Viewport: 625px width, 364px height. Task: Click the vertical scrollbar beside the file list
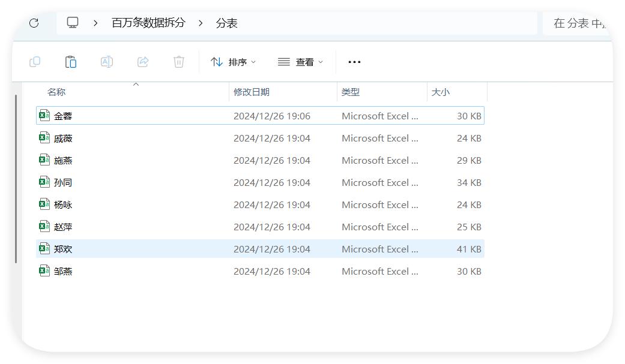(16, 179)
